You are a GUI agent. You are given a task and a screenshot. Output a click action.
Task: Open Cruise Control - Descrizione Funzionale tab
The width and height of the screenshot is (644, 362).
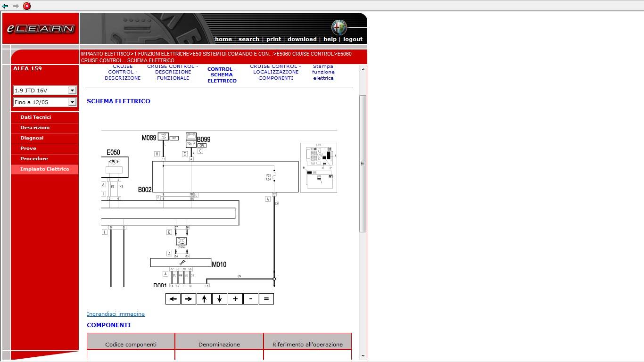[x=173, y=73]
